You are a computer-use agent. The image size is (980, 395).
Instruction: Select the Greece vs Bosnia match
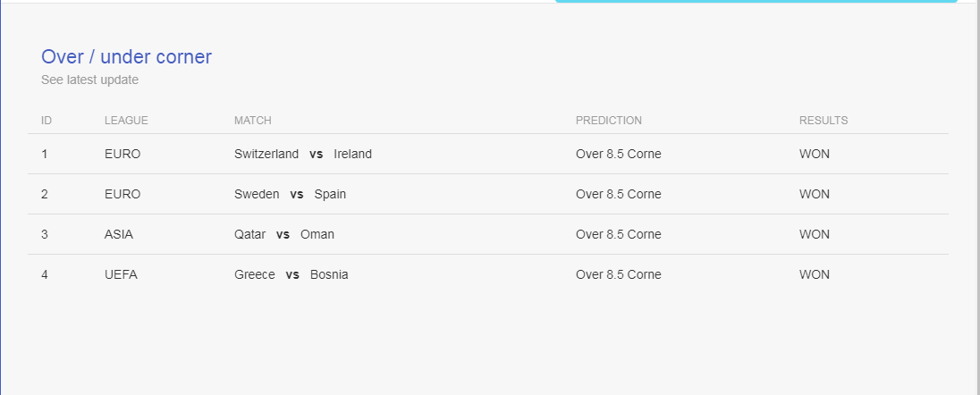[x=291, y=274]
